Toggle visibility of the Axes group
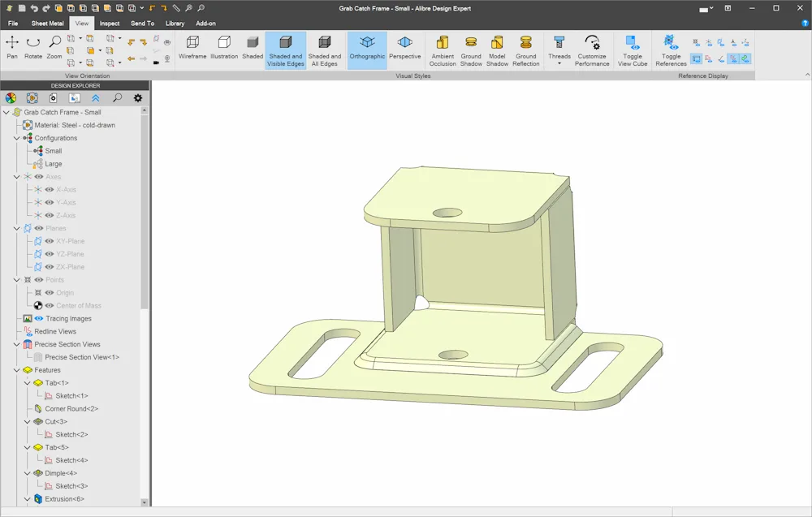Screen dimensions: 812x517 point(39,177)
